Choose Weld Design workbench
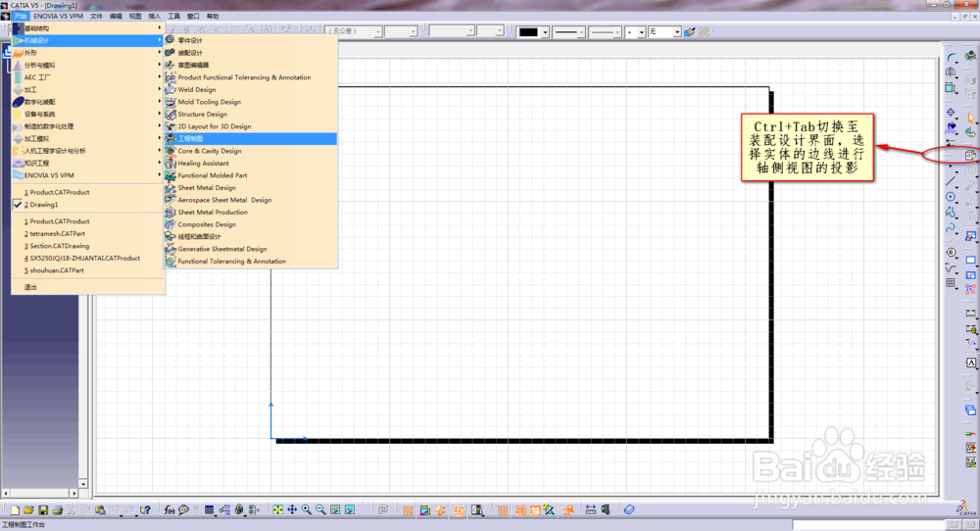This screenshot has height=531, width=980. 251,89
